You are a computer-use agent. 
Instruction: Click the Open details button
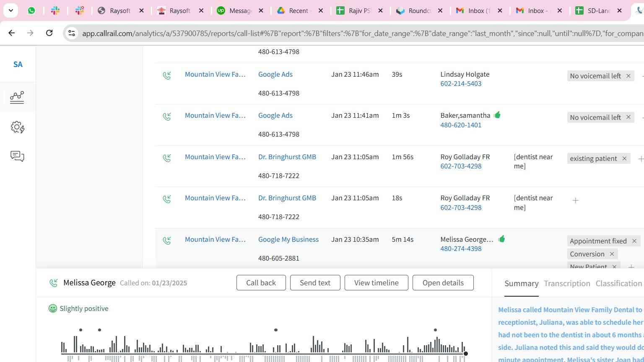click(x=443, y=283)
